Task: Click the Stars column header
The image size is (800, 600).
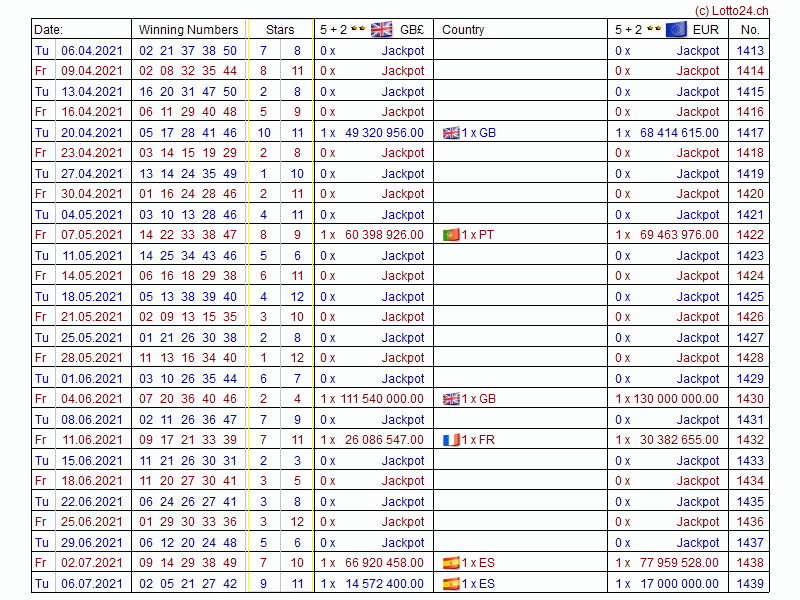Action: click(x=280, y=30)
